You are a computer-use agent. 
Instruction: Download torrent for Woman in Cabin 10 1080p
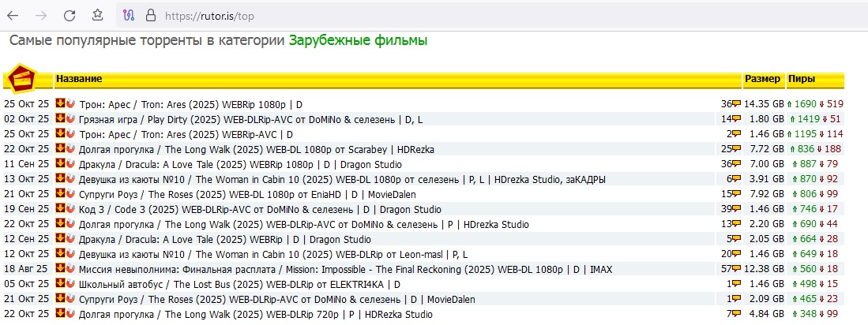coord(60,178)
